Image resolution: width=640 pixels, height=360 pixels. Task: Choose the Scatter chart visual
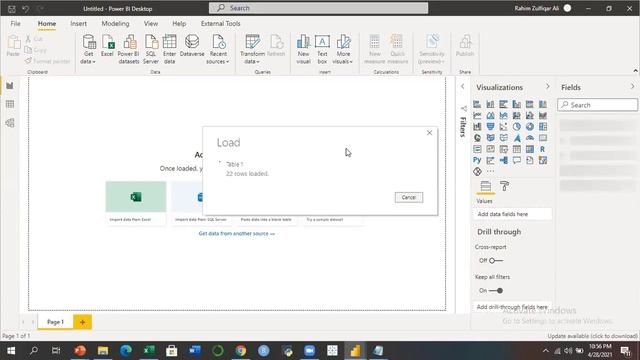(503, 127)
